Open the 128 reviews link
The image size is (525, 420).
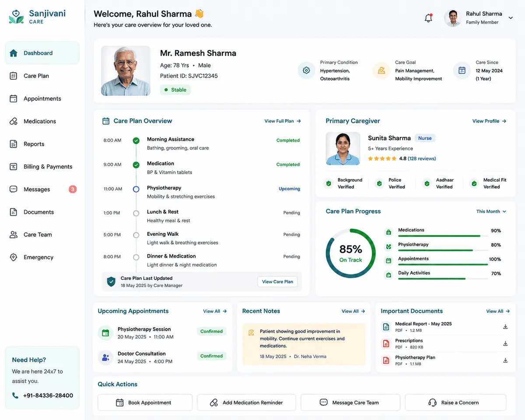422,158
